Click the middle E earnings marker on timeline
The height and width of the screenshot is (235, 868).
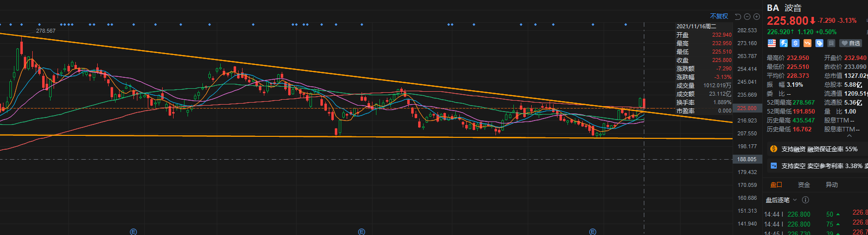pyautogui.click(x=361, y=232)
